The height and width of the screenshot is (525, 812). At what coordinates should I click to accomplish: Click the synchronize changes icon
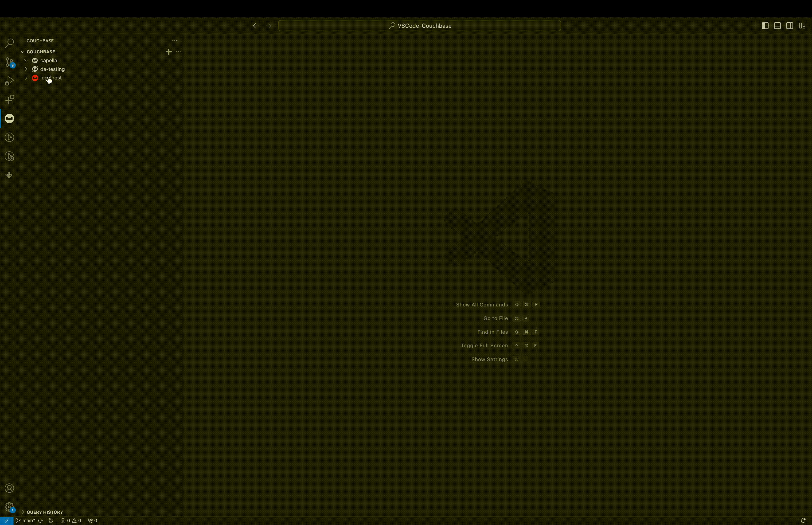pos(40,521)
